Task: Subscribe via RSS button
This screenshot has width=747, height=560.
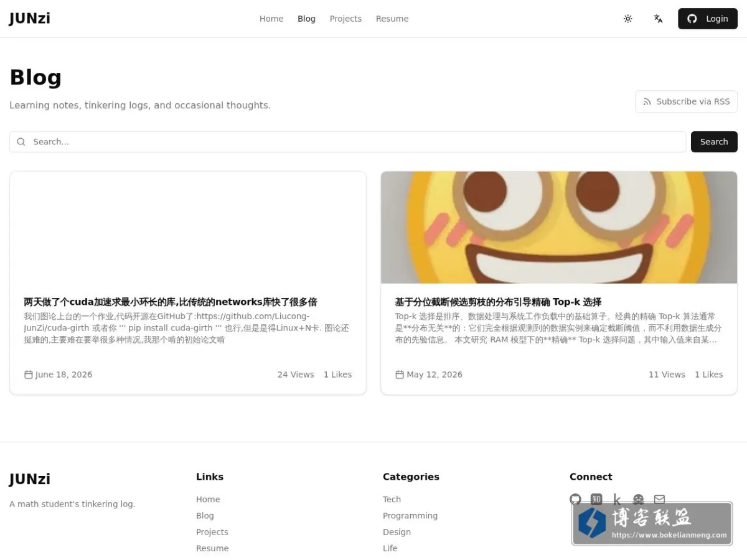Action: [686, 101]
